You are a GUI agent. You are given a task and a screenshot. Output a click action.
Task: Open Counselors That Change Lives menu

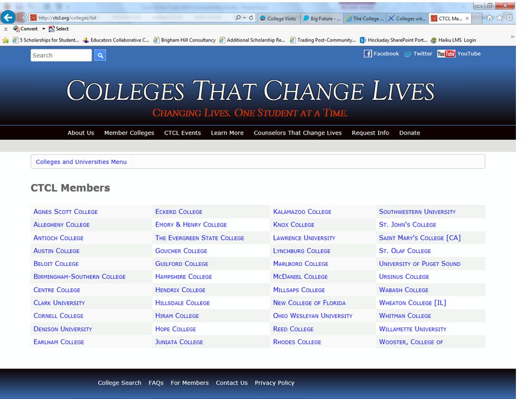(298, 132)
